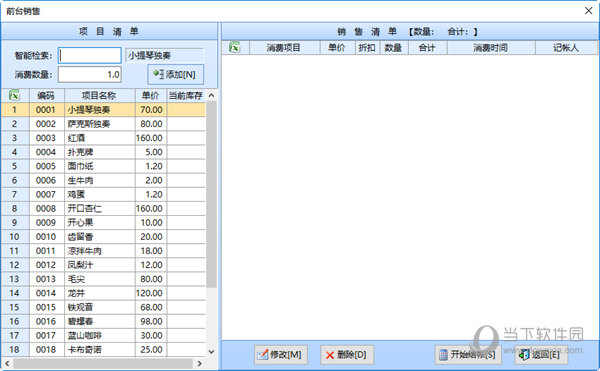Click right arrow of horizontal scrollbar
Viewport: 600px width, 371px height.
pyautogui.click(x=199, y=363)
